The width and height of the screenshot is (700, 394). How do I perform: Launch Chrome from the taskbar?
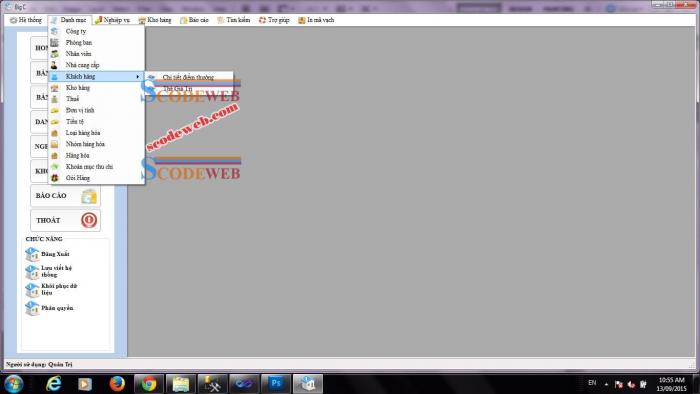pyautogui.click(x=149, y=384)
